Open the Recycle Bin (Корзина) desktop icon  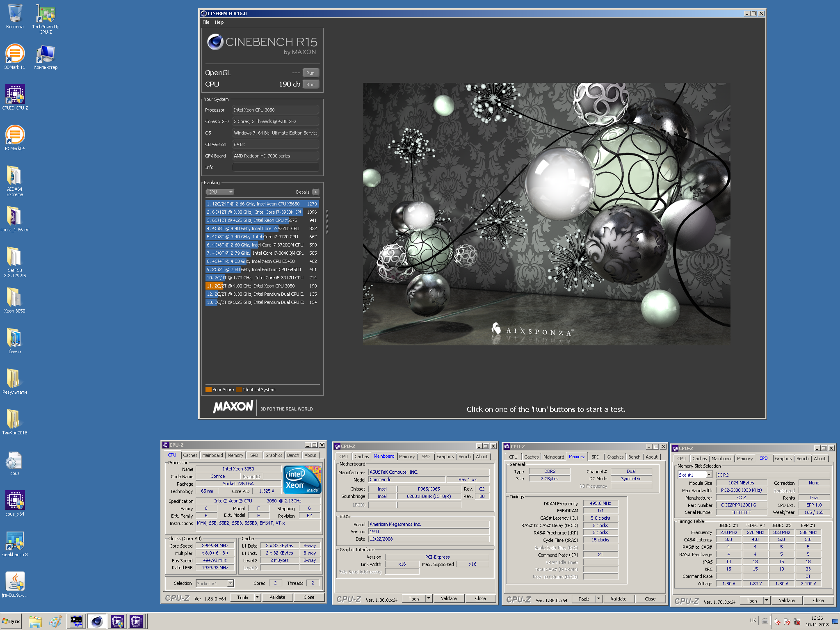click(15, 16)
